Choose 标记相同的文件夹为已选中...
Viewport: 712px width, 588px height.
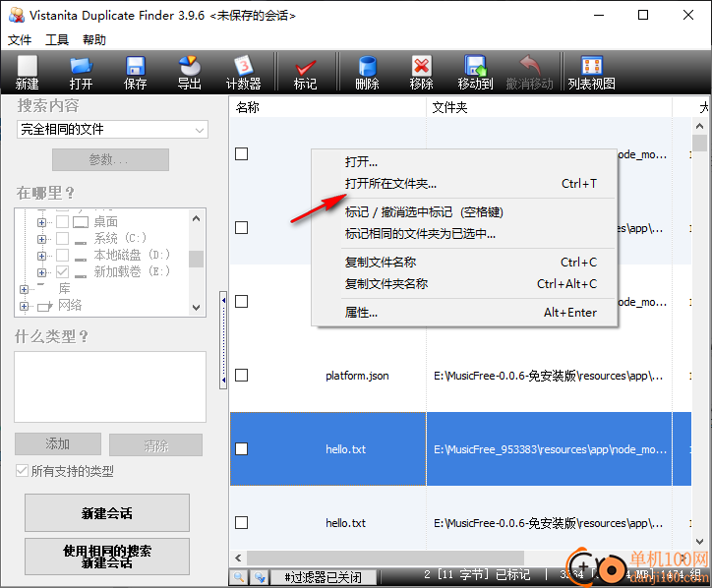coord(464,234)
